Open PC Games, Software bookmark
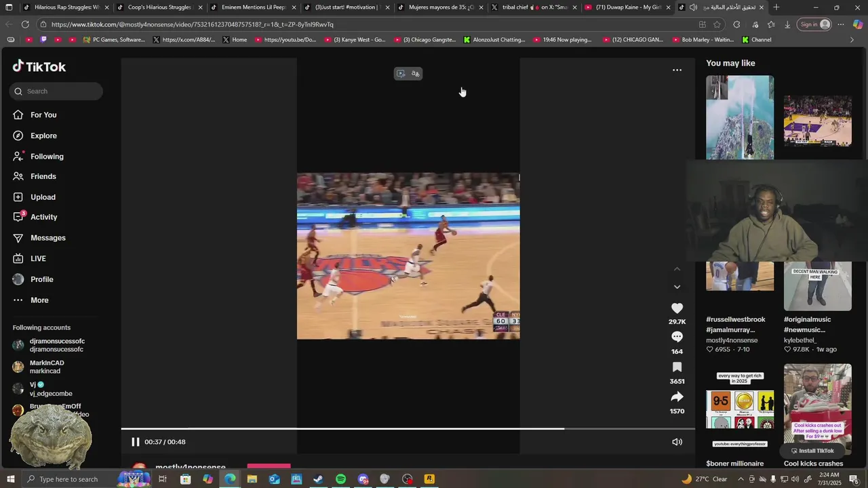The height and width of the screenshot is (488, 868). pos(113,39)
